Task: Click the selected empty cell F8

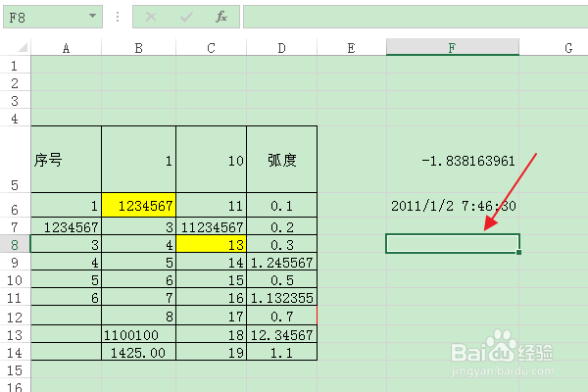Action: click(x=453, y=244)
